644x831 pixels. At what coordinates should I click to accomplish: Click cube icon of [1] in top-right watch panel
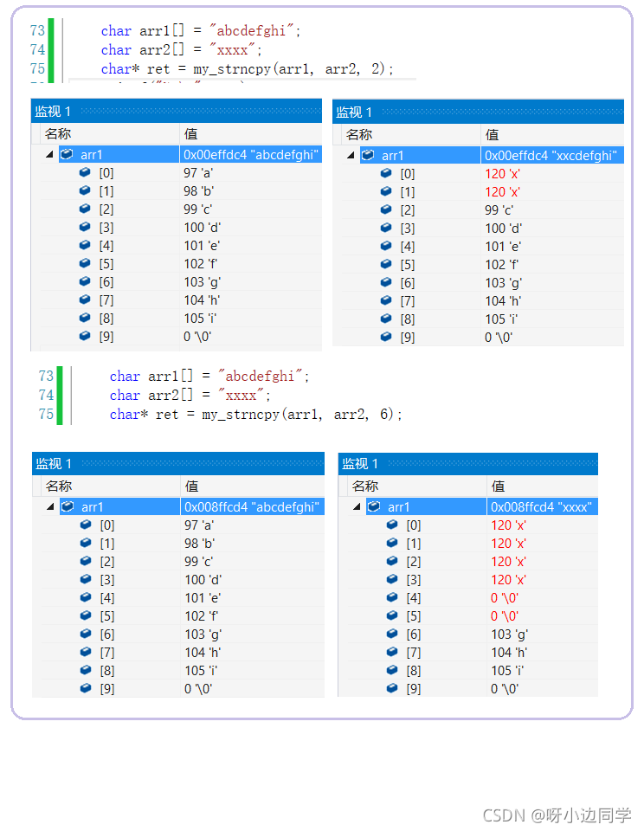pos(386,192)
